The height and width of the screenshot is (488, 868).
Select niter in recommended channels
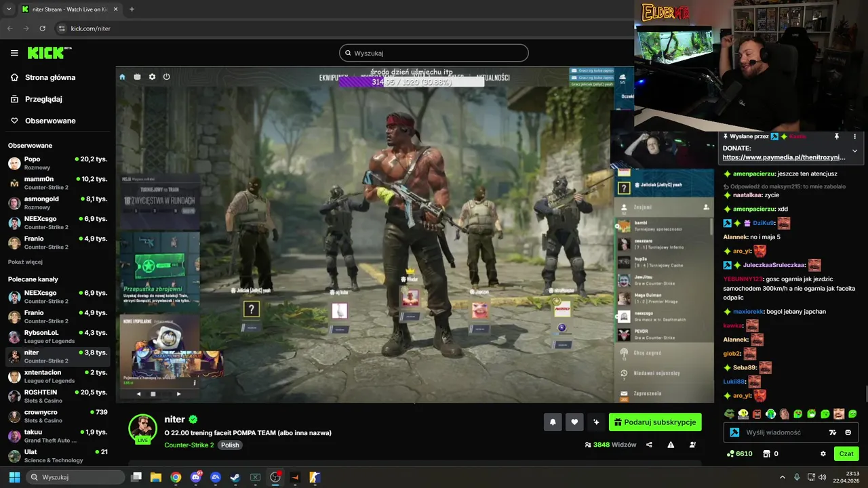click(58, 357)
